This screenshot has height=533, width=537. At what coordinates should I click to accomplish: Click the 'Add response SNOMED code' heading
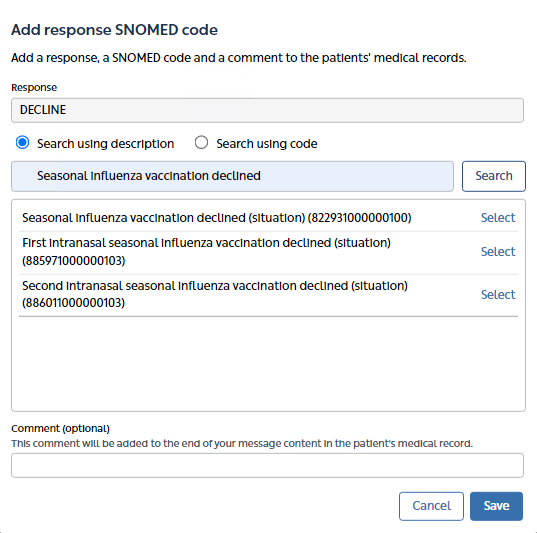pyautogui.click(x=114, y=30)
